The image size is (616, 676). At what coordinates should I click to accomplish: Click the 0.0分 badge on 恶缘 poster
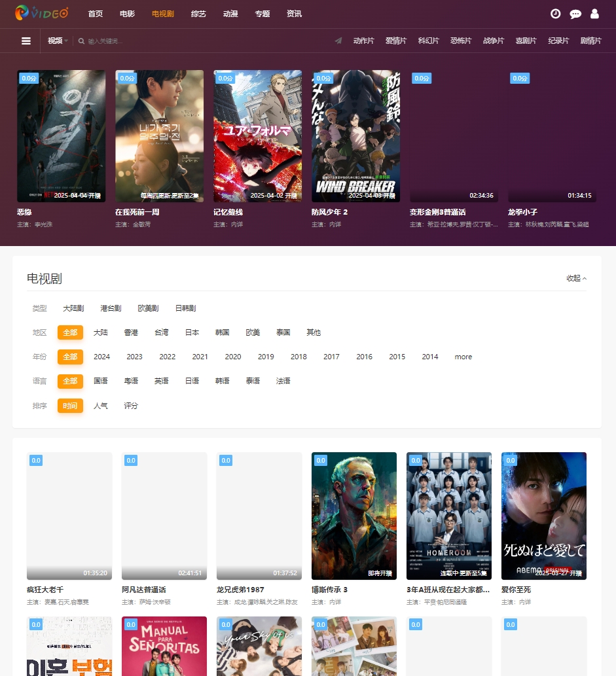[29, 78]
